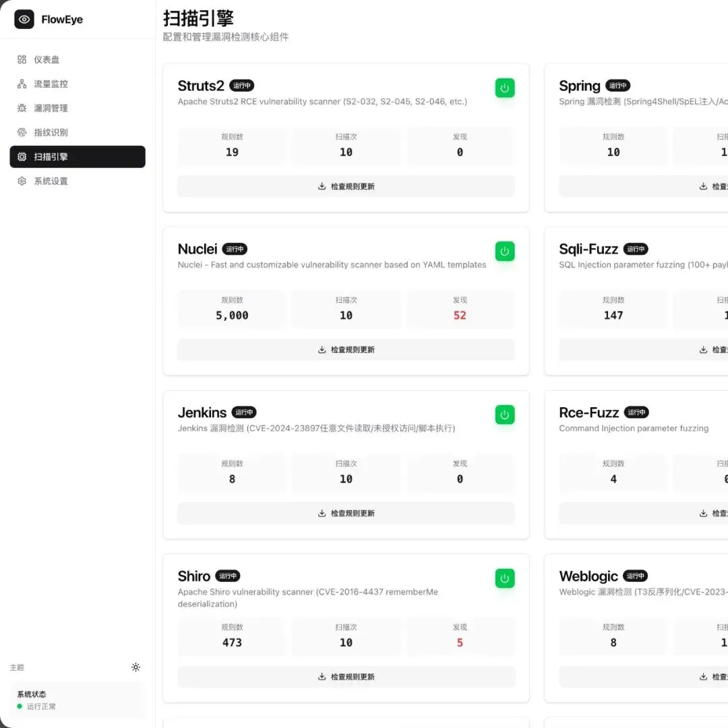Click the 运行中 badge next to Shiro
728x728 pixels.
point(228,576)
